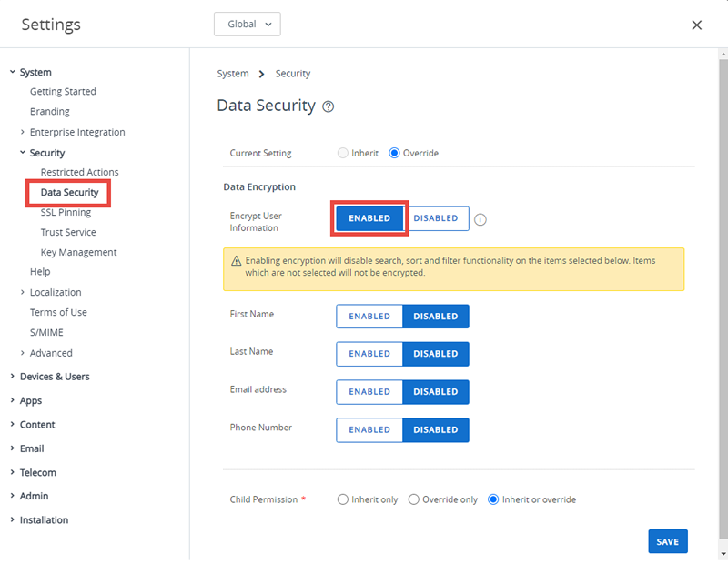Click the warning triangle icon in yellow banner
This screenshot has width=728, height=564.
(237, 261)
